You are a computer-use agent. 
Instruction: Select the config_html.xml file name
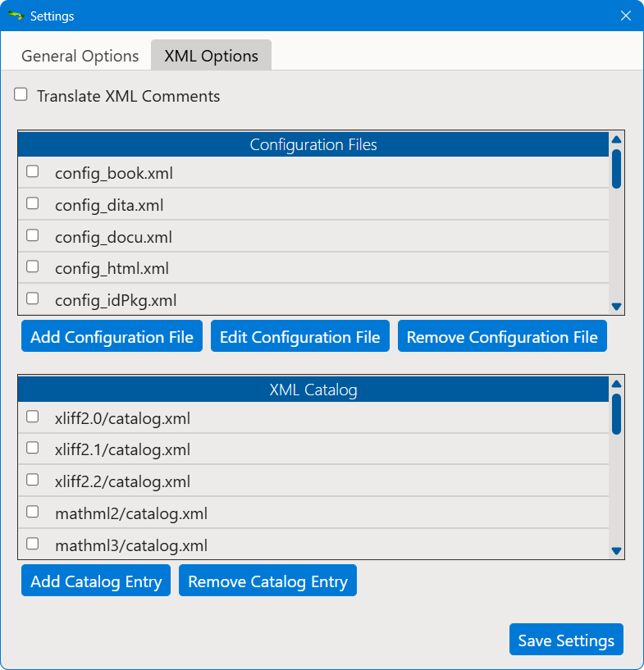[x=112, y=268]
